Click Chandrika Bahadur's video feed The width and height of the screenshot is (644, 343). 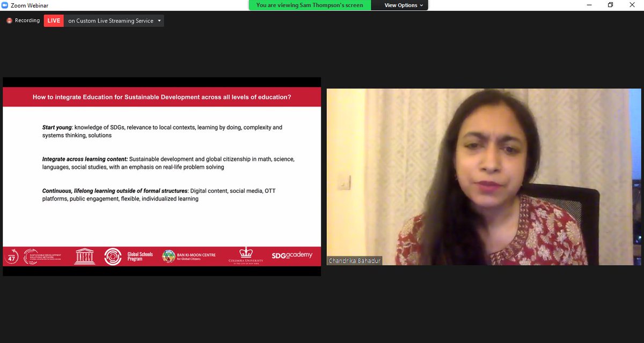click(483, 177)
